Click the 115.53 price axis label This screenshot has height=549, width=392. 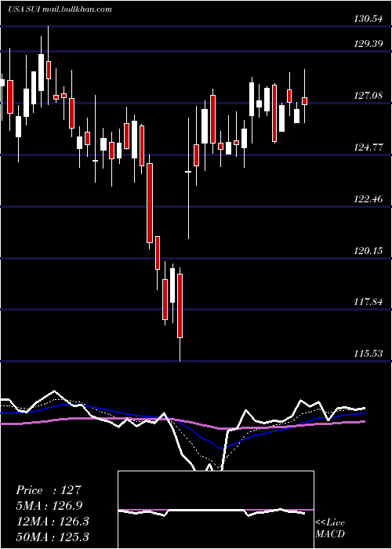click(368, 354)
